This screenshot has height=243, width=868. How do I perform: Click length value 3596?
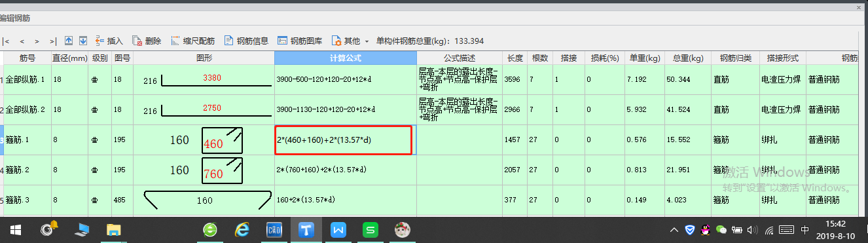pos(513,79)
